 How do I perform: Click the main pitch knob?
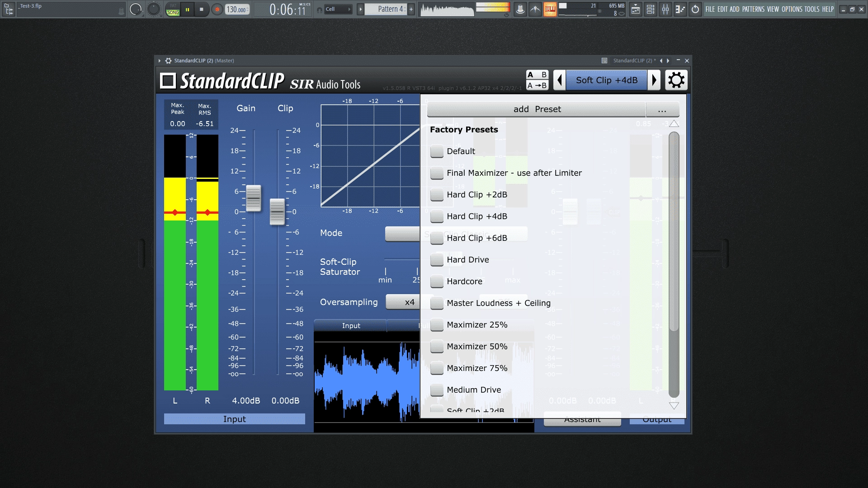coord(154,9)
